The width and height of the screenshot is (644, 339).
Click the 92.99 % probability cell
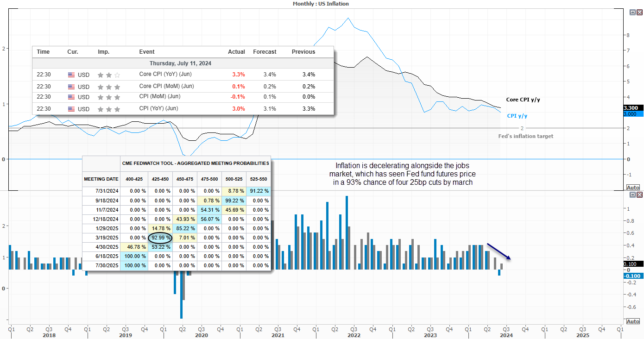coord(160,238)
